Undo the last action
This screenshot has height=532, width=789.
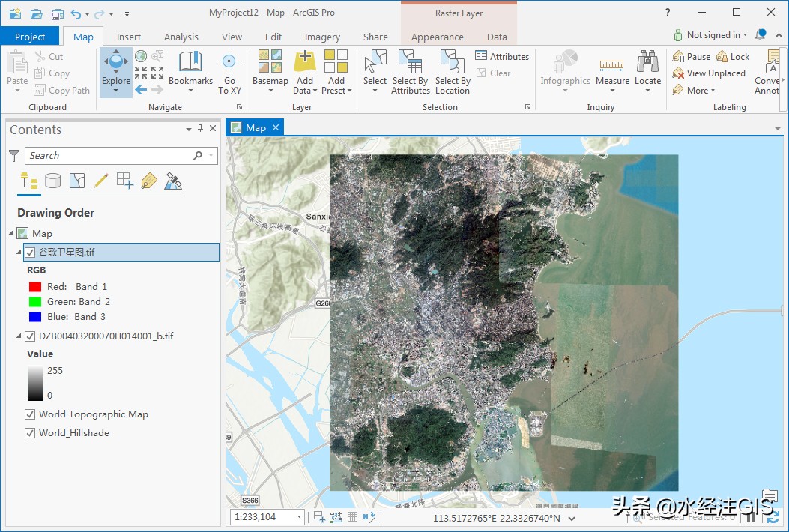coord(76,13)
